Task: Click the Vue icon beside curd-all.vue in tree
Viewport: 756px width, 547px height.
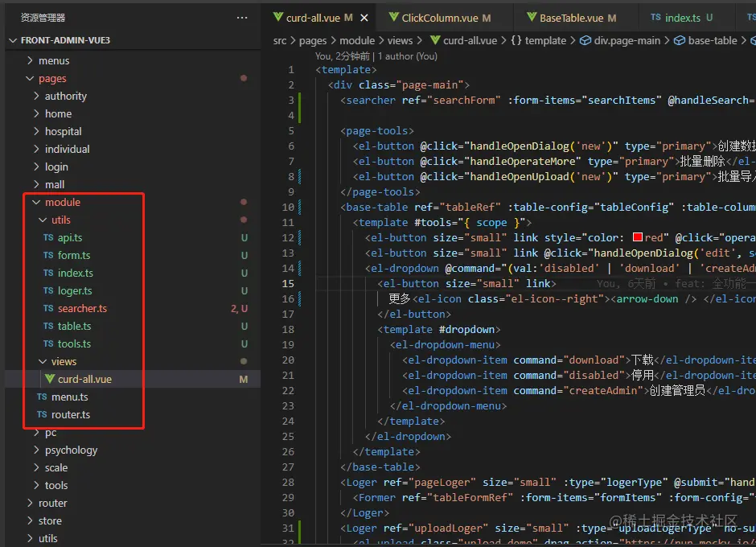Action: click(x=50, y=379)
